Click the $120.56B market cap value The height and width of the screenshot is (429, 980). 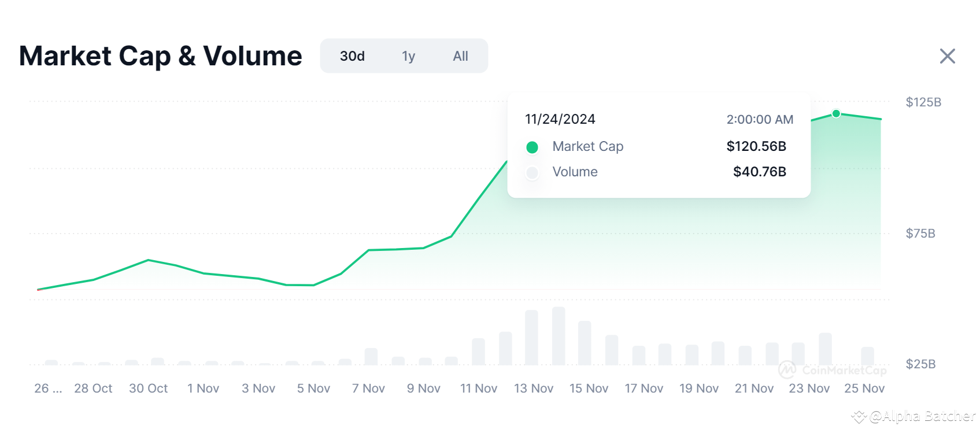click(756, 146)
